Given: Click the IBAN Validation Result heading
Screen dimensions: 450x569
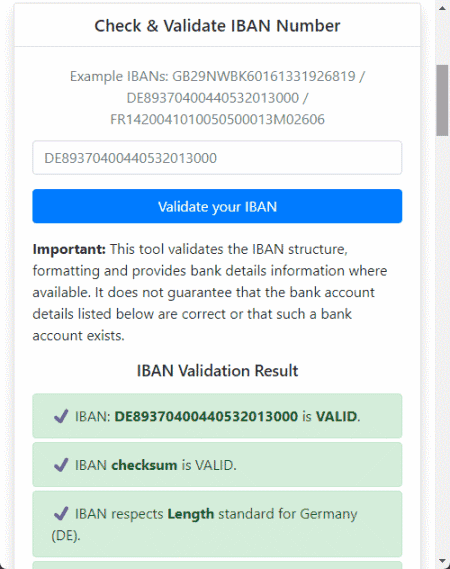Looking at the screenshot, I should (217, 371).
